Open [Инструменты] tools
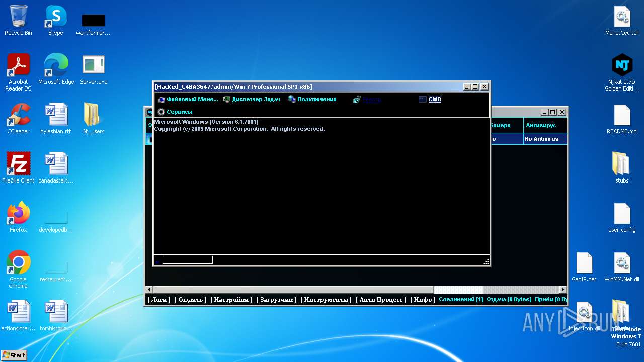 pyautogui.click(x=326, y=300)
